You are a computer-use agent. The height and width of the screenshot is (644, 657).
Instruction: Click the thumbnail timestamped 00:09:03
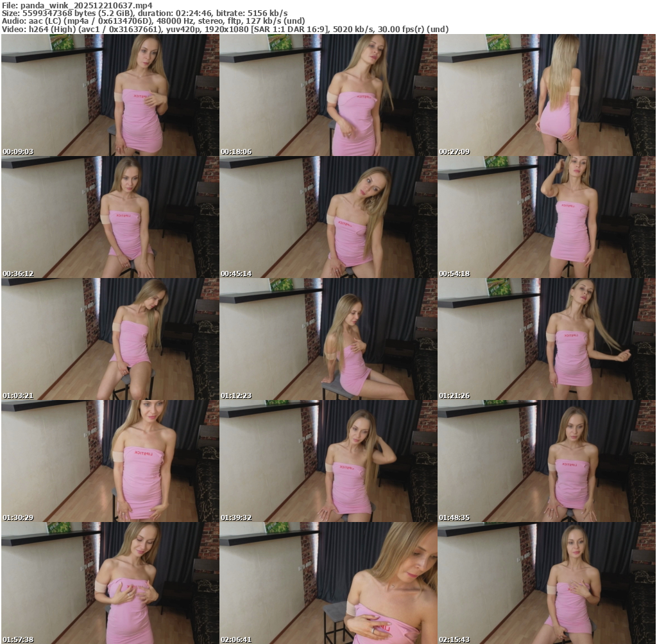110,94
